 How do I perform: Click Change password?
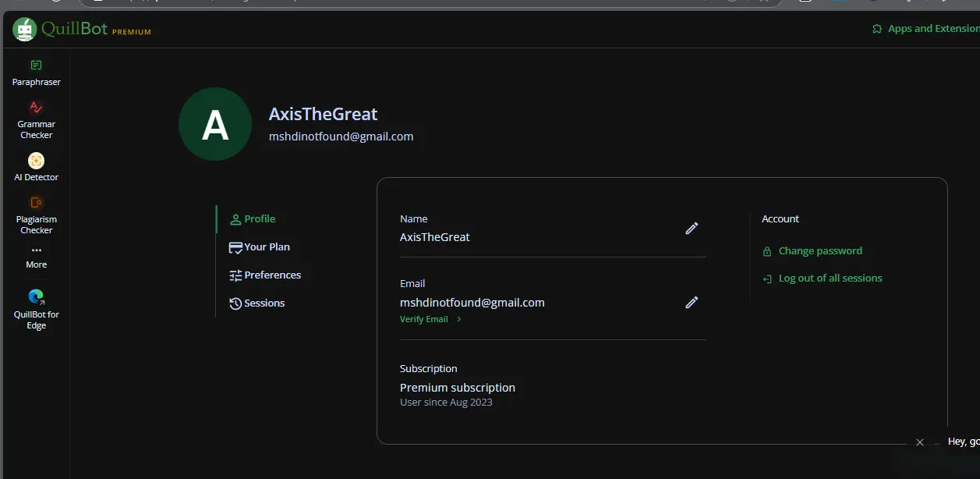click(820, 251)
